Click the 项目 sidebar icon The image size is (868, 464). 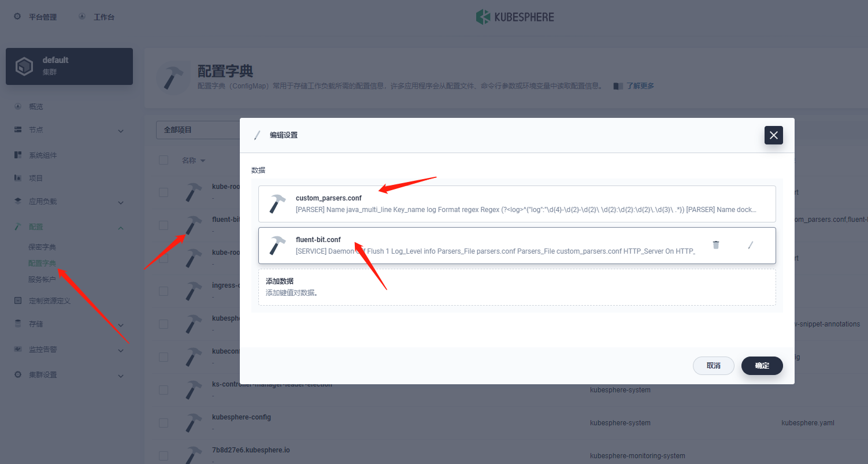coord(18,178)
